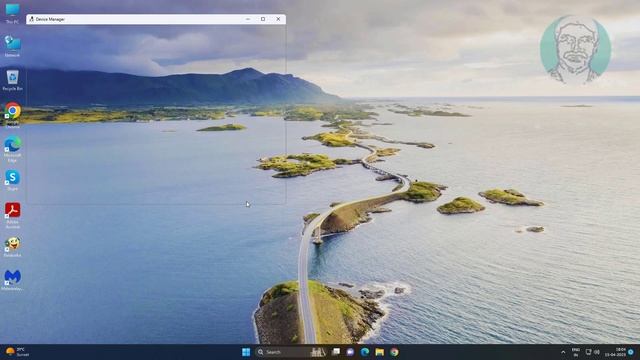Viewport: 640px width, 360px height.
Task: Open the Chat app on the taskbar
Action: [350, 352]
